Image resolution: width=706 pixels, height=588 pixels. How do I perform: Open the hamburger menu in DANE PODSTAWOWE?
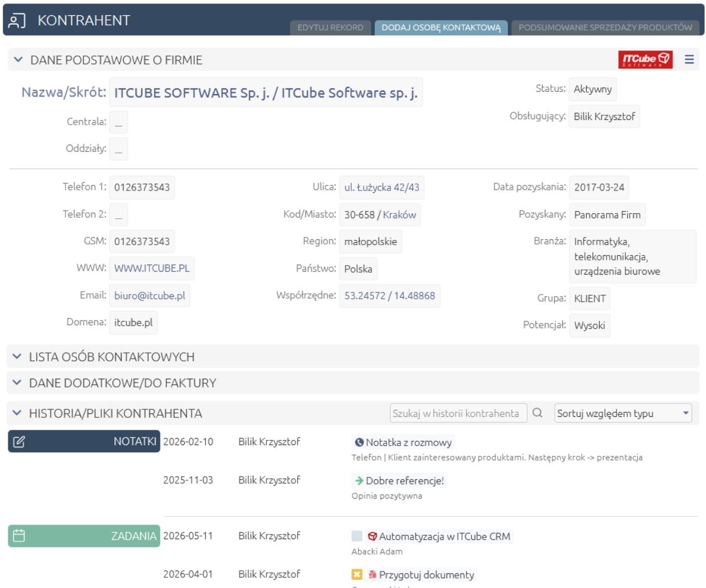click(689, 59)
